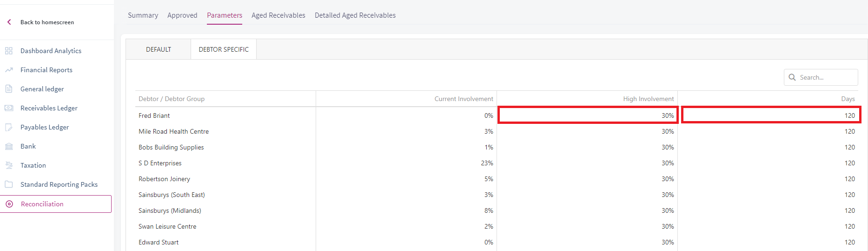The image size is (868, 251).
Task: Click Back to homescreen link
Action: point(47,22)
